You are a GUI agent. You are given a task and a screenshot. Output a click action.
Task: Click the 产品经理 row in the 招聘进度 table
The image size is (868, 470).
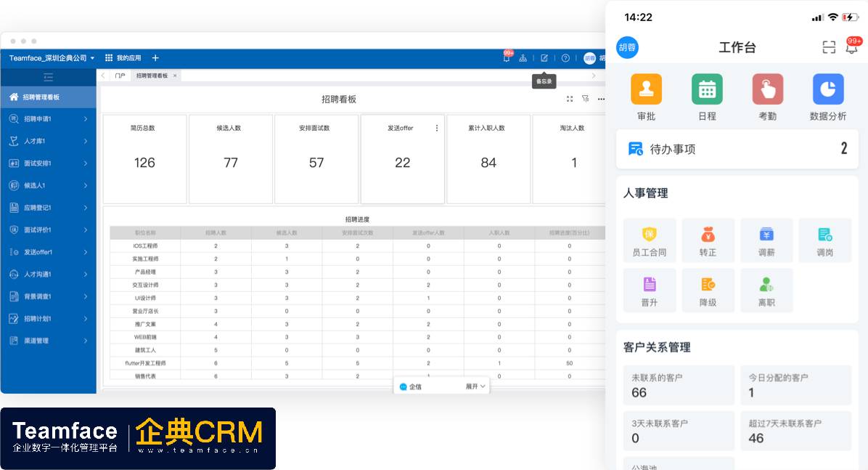pos(358,272)
